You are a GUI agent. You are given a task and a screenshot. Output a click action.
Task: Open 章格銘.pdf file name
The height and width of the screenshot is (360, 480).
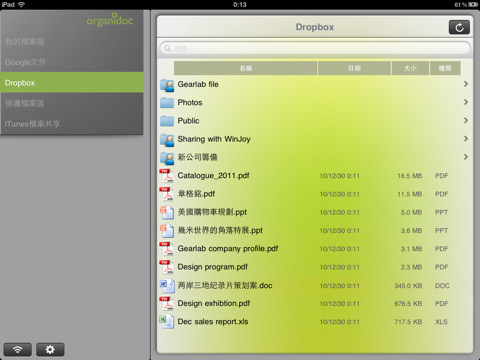(196, 194)
